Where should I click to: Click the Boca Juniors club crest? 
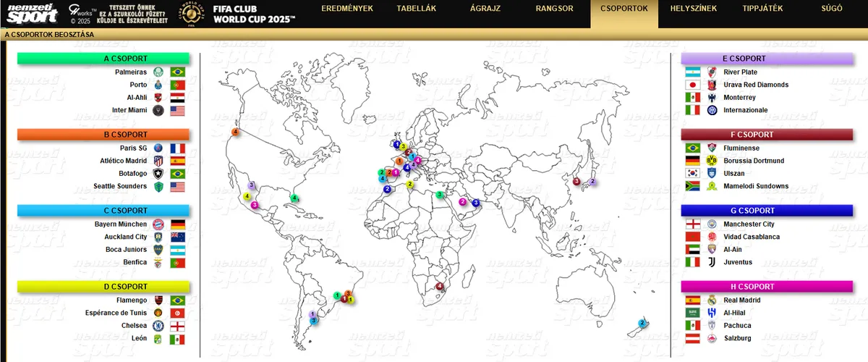pos(158,250)
